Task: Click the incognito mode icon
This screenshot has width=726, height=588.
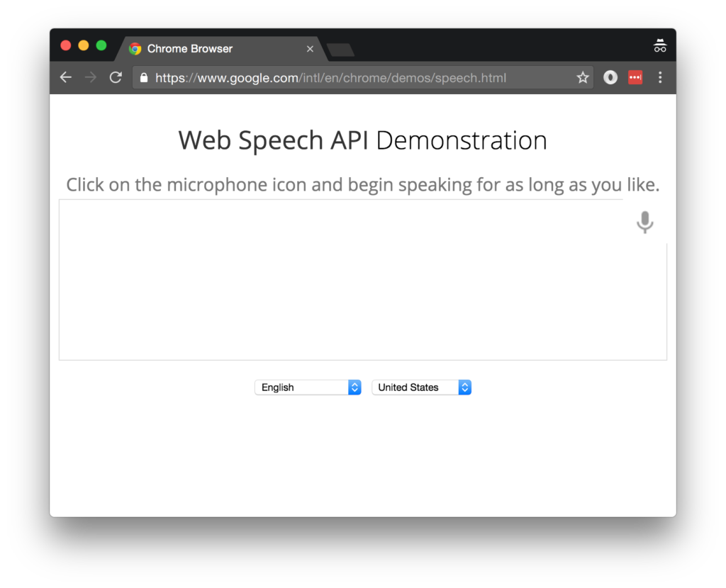Action: [x=660, y=46]
